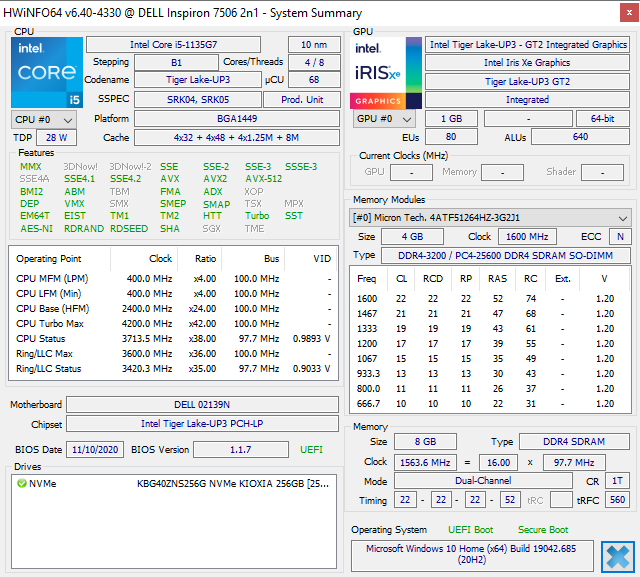Close the System Summary window
Image resolution: width=640 pixels, height=577 pixels.
(629, 13)
